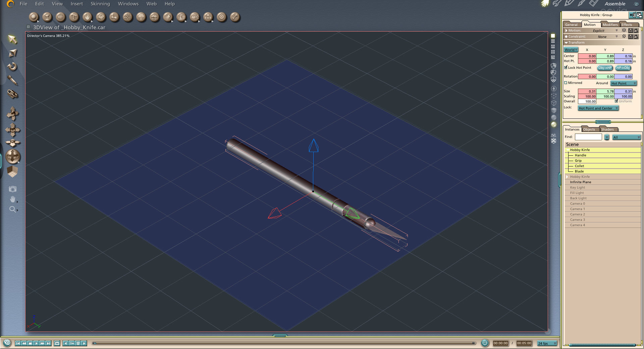Insert a force object with down-arrows icon

click(208, 17)
